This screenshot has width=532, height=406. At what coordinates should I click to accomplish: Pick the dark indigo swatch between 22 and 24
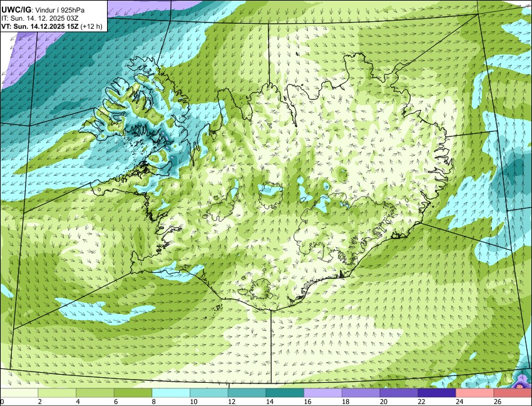pos(437,393)
